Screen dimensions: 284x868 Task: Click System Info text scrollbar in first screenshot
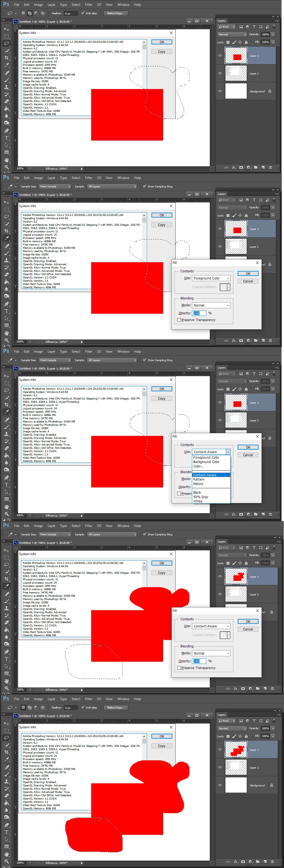click(144, 78)
